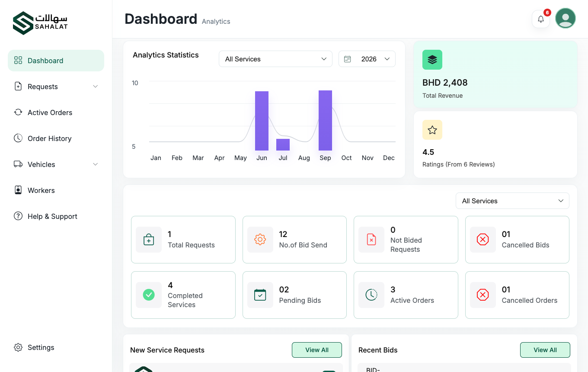Open Help & Support from sidebar
This screenshot has width=588, height=372.
point(56,216)
